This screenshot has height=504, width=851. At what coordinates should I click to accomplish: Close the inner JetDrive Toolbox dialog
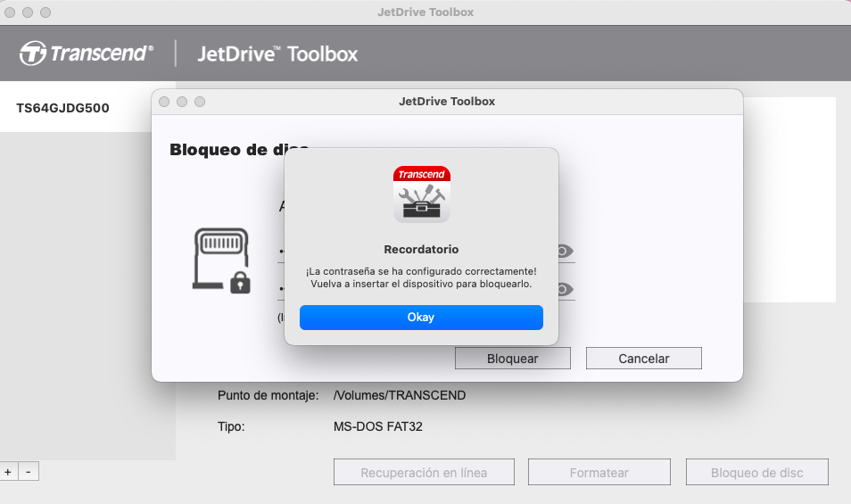(x=164, y=102)
